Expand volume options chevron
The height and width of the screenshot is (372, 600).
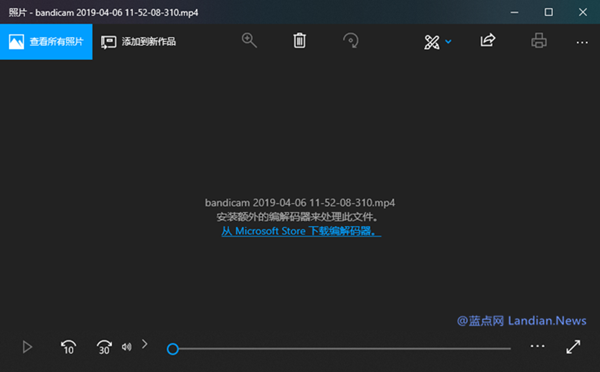click(x=145, y=344)
